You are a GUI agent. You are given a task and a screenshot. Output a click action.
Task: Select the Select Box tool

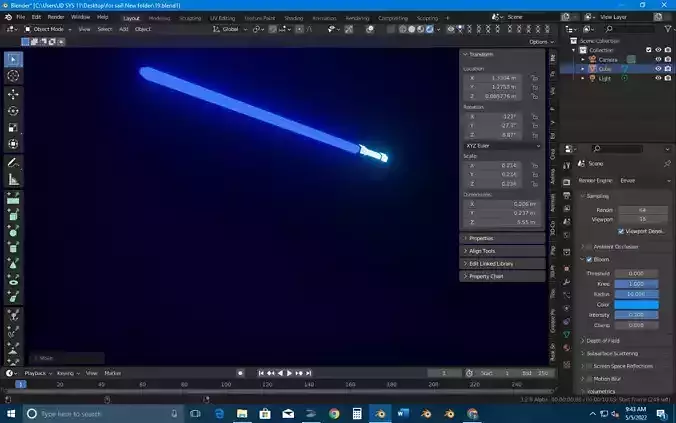13,59
